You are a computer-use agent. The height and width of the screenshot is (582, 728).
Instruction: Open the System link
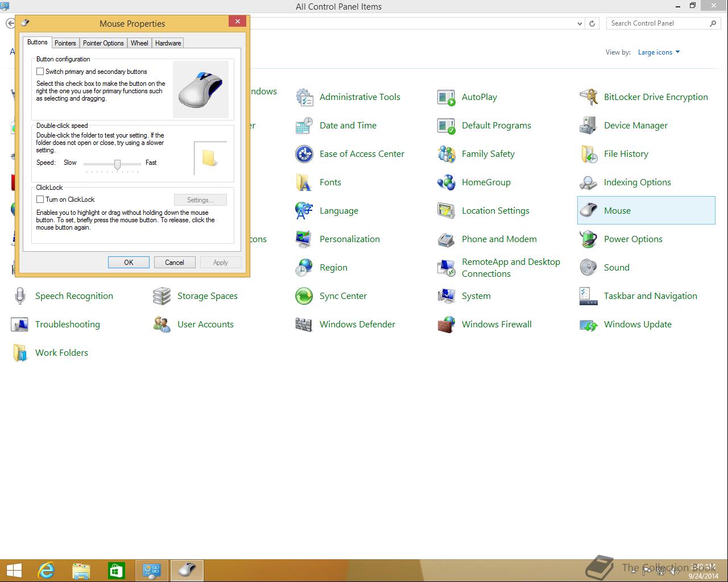(x=476, y=296)
